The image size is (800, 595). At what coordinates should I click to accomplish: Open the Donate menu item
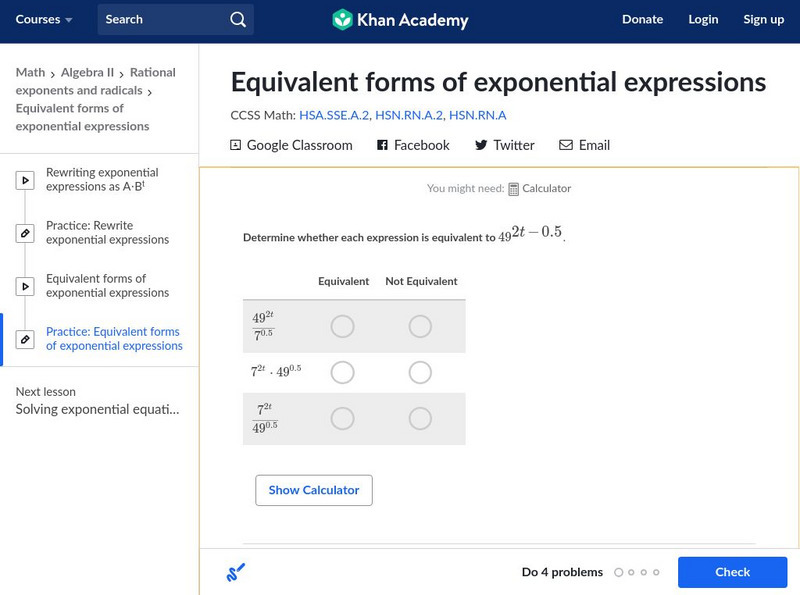pos(642,19)
